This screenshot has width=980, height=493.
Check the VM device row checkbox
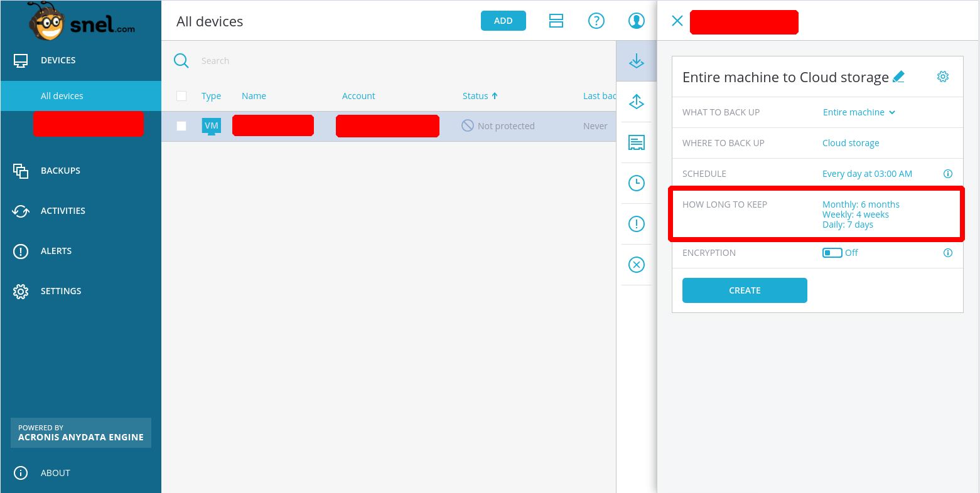click(181, 126)
